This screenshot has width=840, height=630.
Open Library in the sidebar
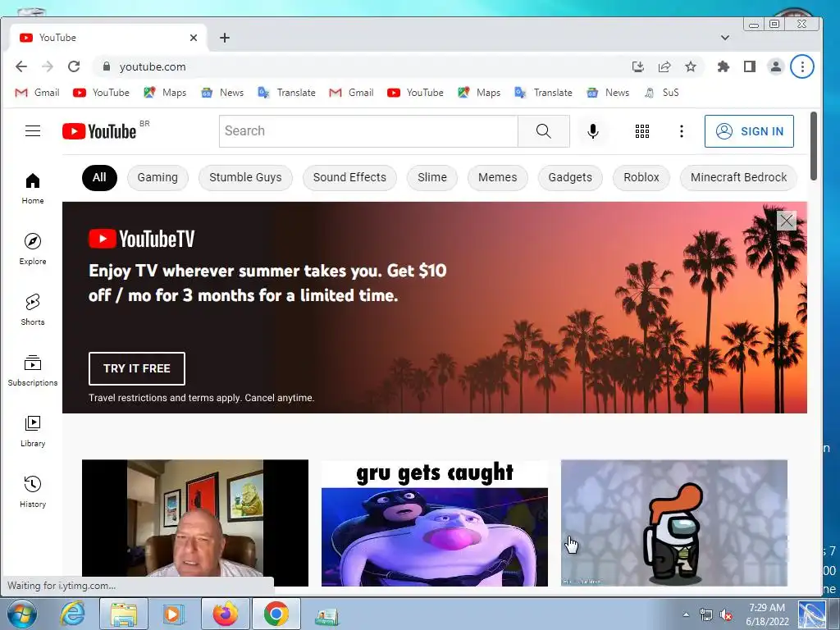33,431
